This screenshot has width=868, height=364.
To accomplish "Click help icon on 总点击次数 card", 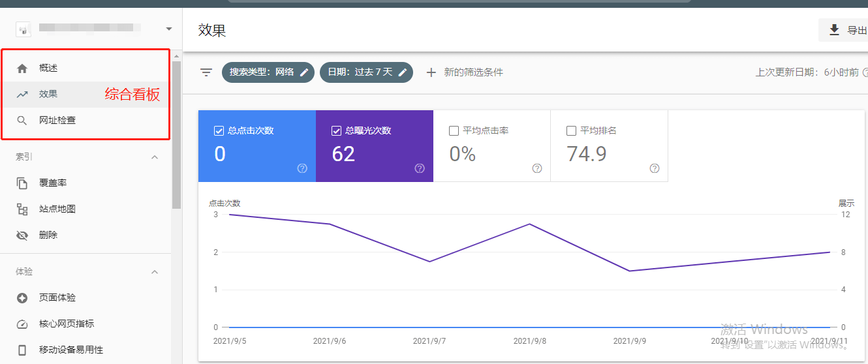I will (x=302, y=168).
